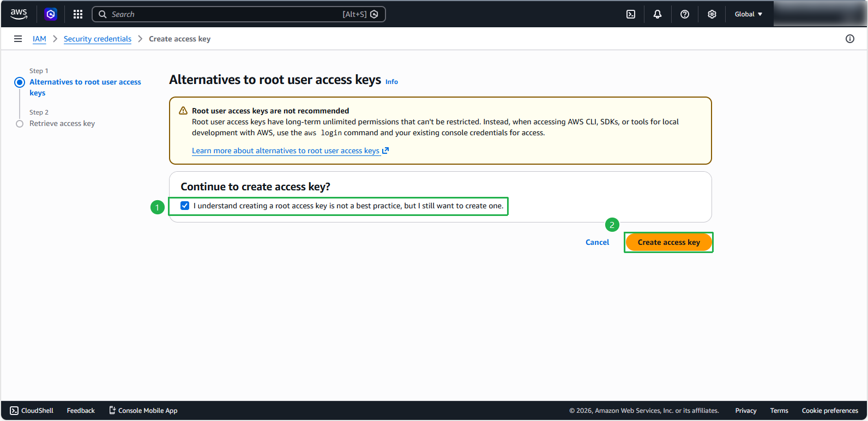Open Learn more about alternatives link
This screenshot has width=868, height=421.
[x=286, y=151]
